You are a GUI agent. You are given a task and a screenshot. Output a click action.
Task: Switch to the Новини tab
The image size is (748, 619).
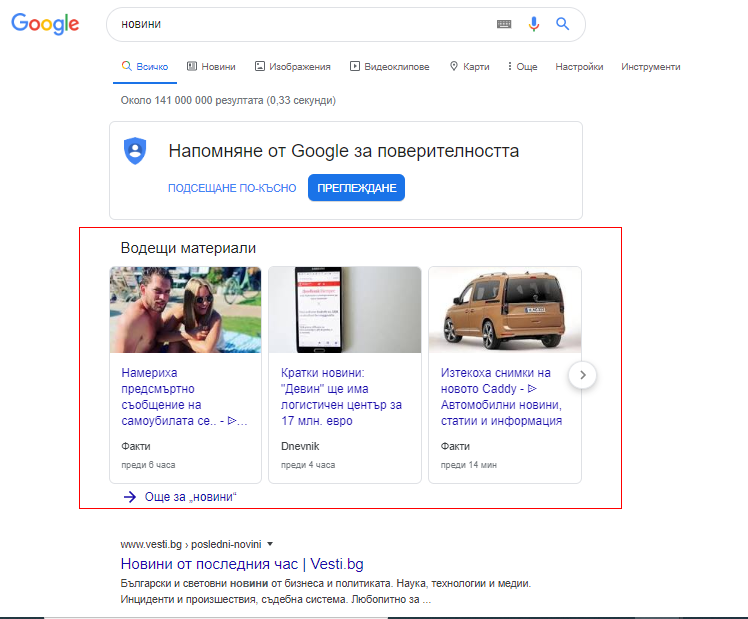tap(211, 66)
